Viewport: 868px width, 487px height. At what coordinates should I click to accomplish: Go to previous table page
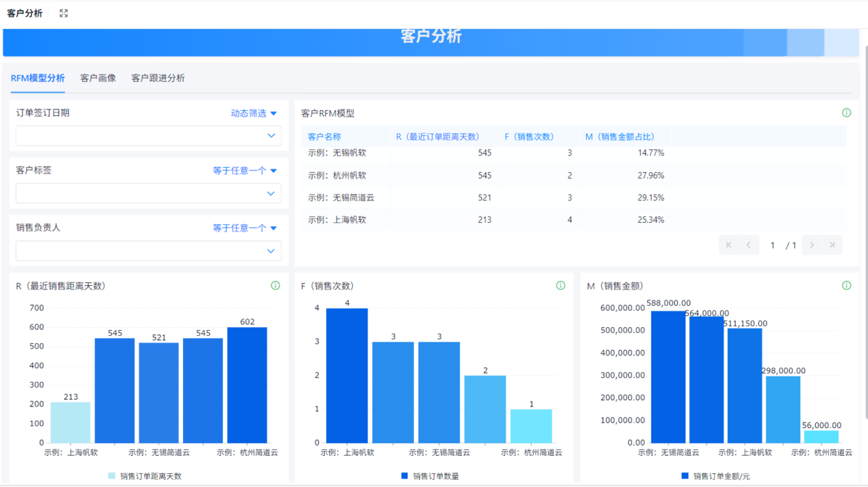749,245
